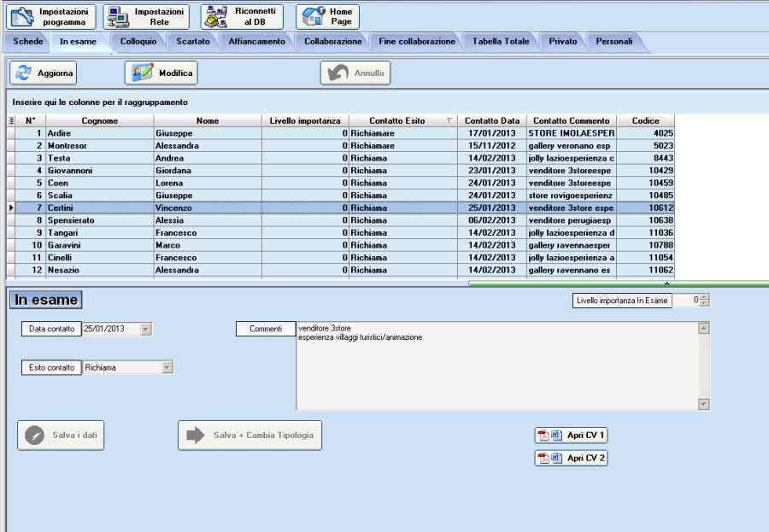Click Salva + Cambia Tipologia button
The width and height of the screenshot is (769, 532).
pos(249,435)
